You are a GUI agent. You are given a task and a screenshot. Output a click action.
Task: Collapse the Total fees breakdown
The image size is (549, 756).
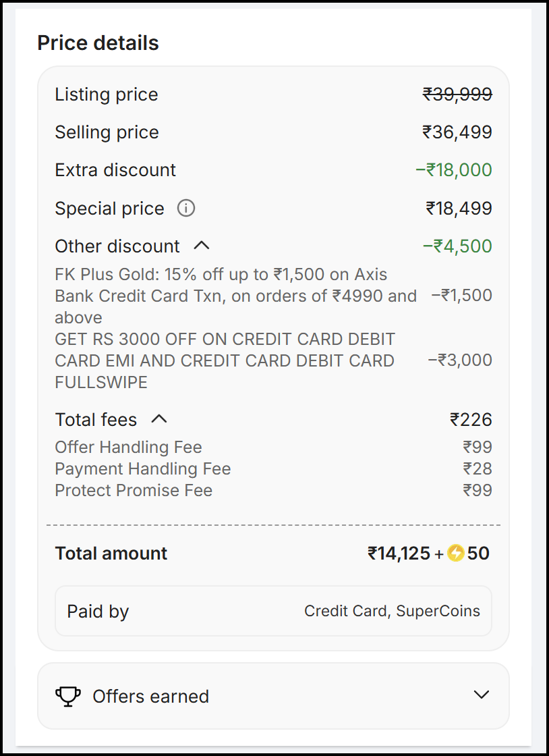point(158,419)
